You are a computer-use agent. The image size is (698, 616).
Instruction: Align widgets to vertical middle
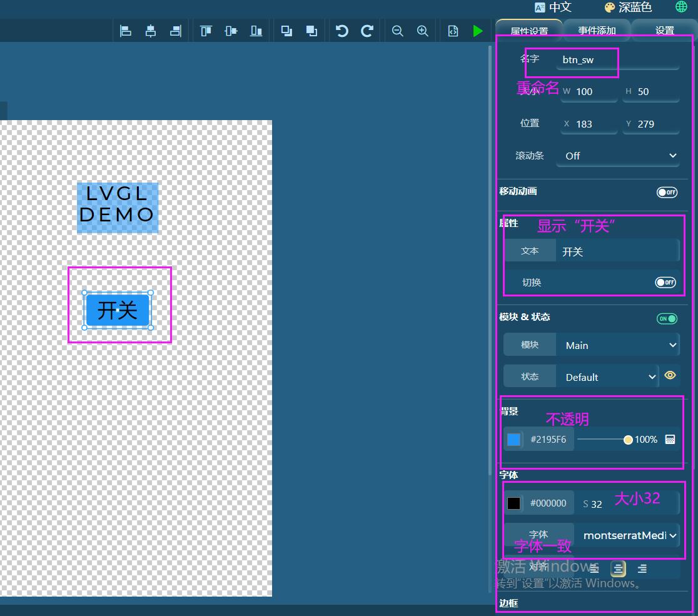[231, 31]
